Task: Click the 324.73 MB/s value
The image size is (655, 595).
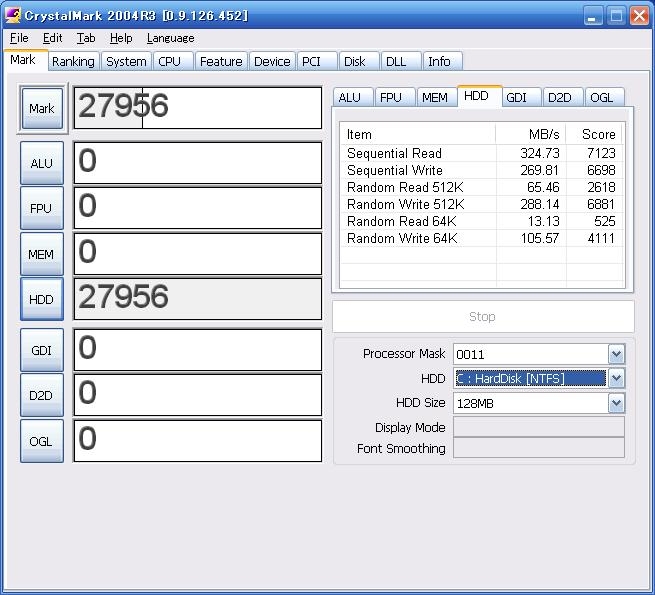Action: point(540,153)
